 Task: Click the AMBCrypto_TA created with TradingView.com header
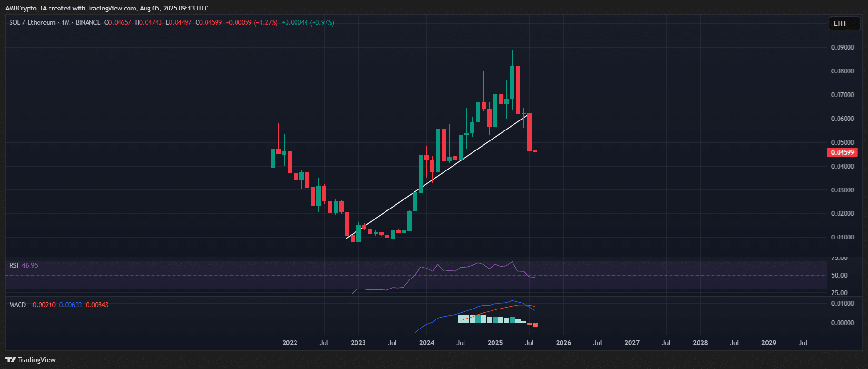(107, 8)
